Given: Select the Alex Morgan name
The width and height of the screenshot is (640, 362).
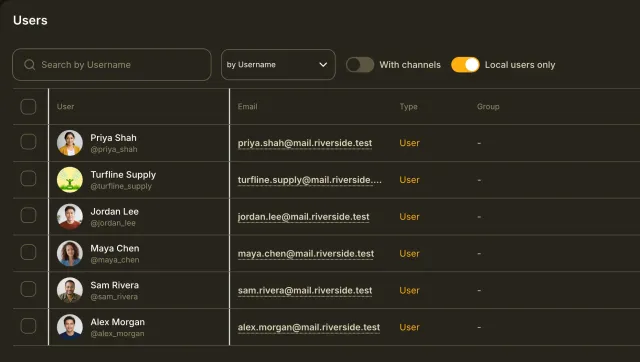Looking at the screenshot, I should 118,322.
